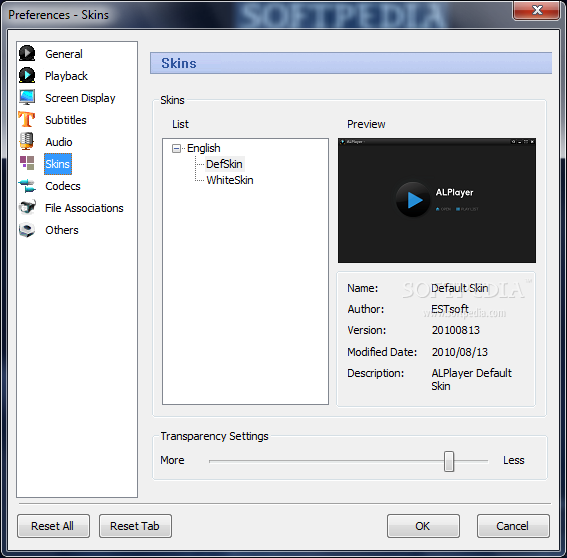Click the General category icon
The width and height of the screenshot is (567, 558).
click(27, 54)
